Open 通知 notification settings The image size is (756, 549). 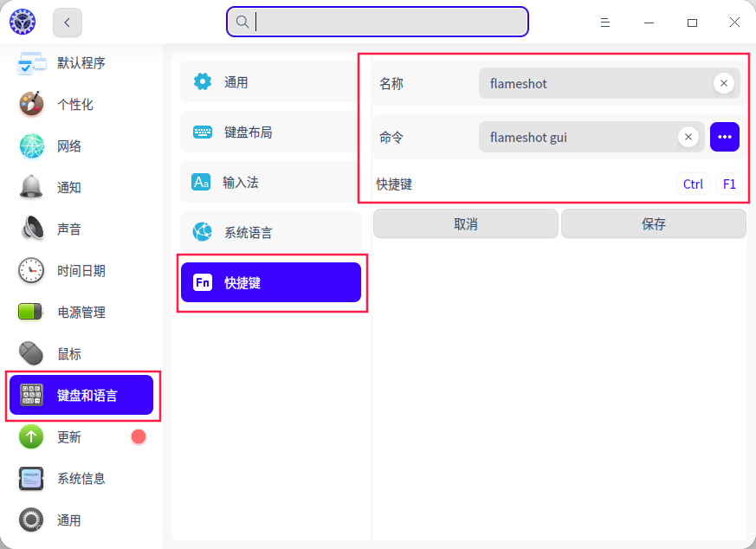click(x=81, y=188)
